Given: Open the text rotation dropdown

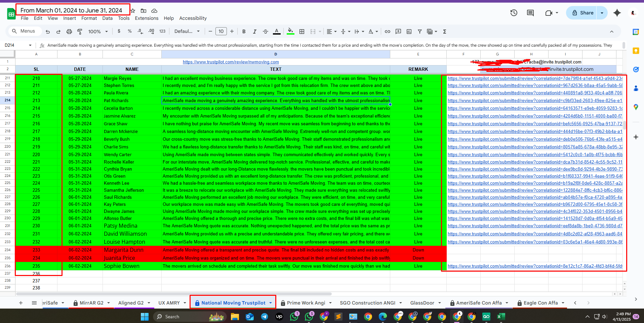Looking at the screenshot, I should [x=373, y=32].
